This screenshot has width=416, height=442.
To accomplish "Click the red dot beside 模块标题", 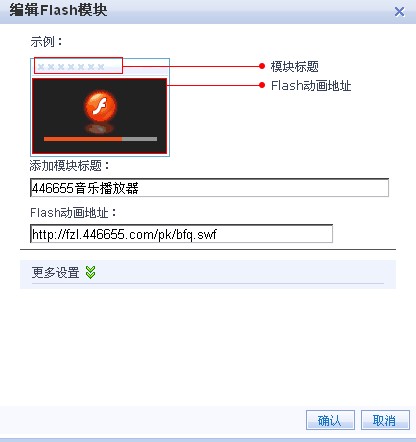I will point(262,66).
